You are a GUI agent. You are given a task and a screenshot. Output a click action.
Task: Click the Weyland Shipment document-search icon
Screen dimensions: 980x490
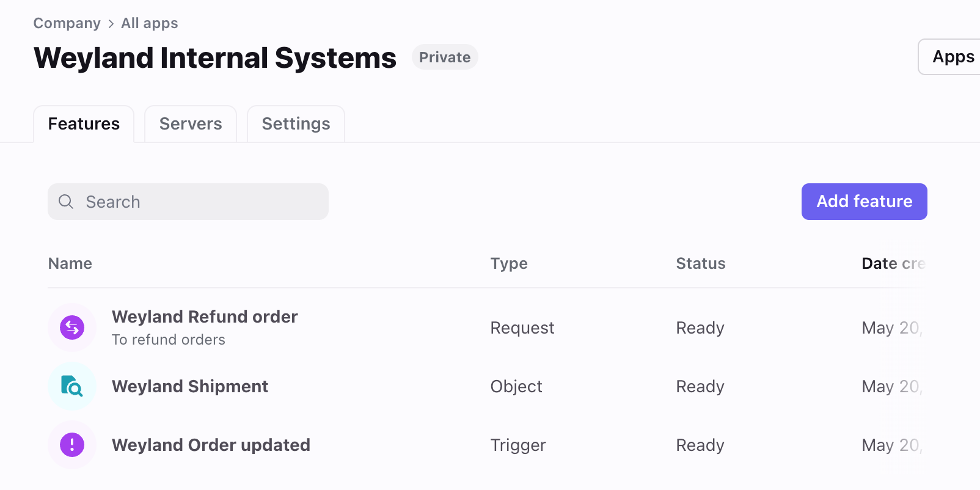pyautogui.click(x=72, y=386)
